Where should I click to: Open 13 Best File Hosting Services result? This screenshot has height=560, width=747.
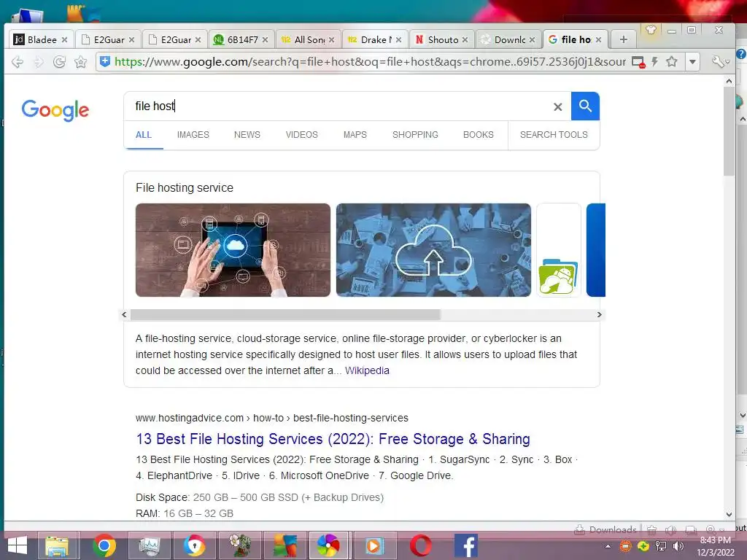point(333,438)
